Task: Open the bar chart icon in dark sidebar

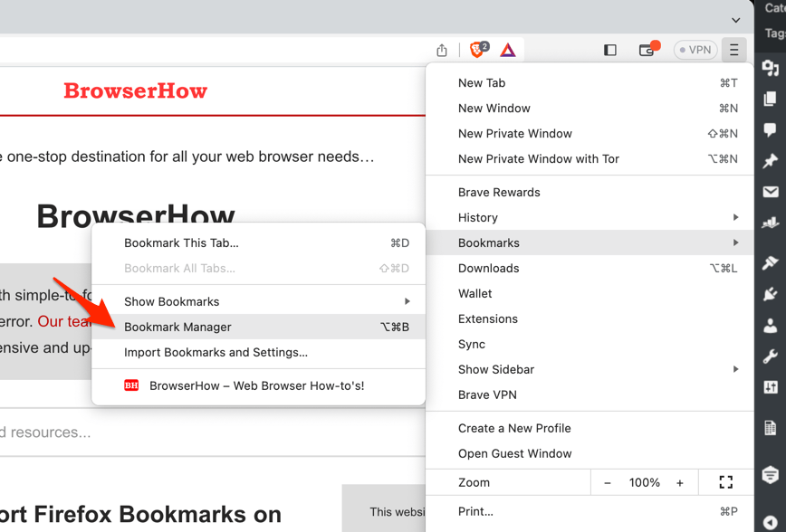Action: point(771,223)
